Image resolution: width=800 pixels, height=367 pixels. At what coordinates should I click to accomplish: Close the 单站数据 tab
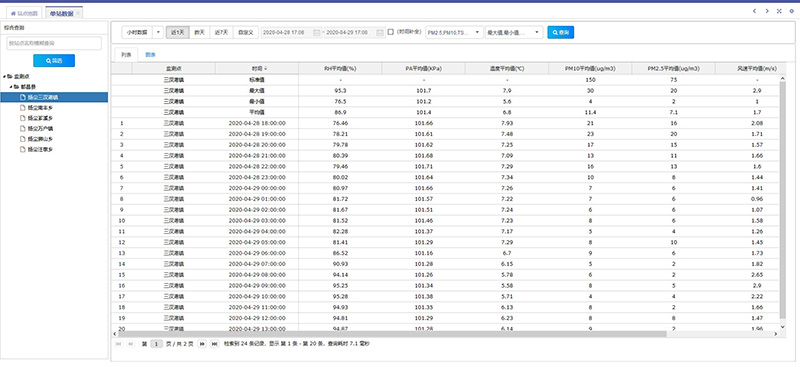point(78,13)
